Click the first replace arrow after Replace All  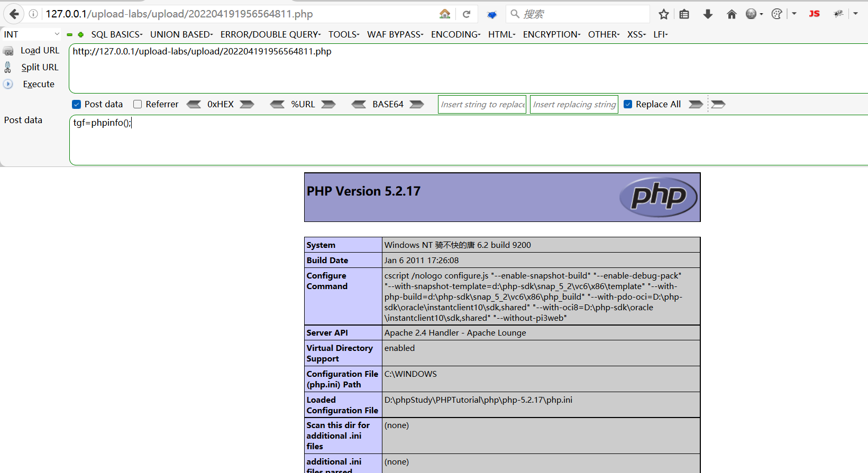tap(696, 104)
